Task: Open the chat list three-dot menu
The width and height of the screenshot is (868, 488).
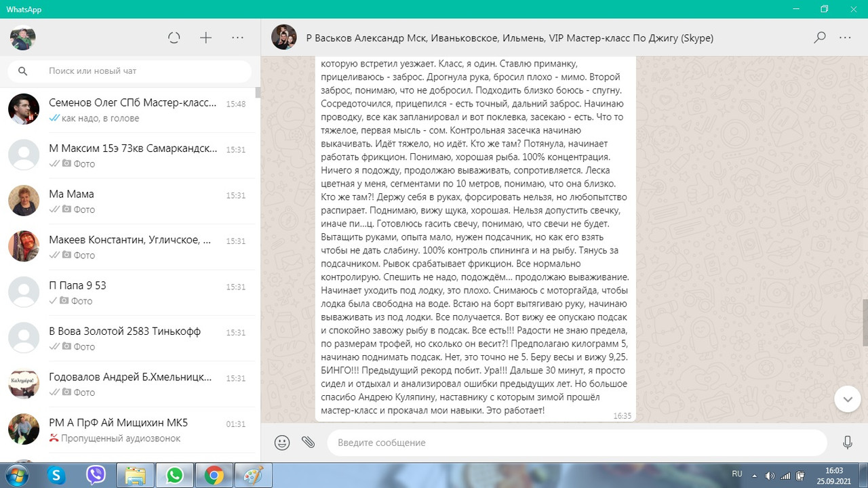Action: [x=237, y=37]
